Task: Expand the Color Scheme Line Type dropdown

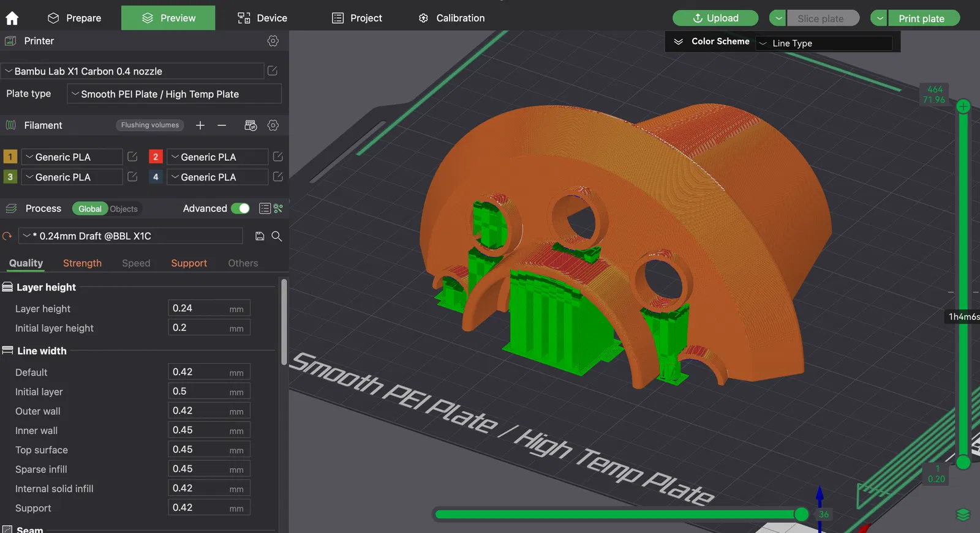Action: coord(823,43)
